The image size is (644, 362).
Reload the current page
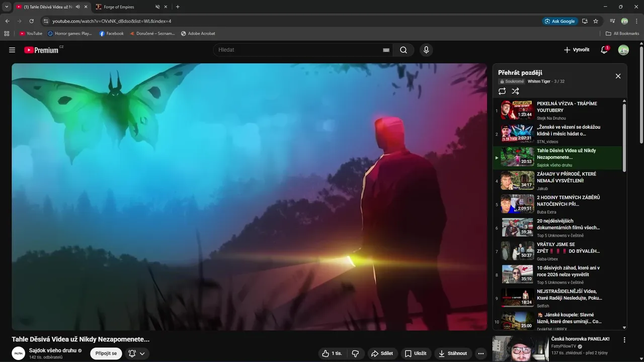point(31,21)
